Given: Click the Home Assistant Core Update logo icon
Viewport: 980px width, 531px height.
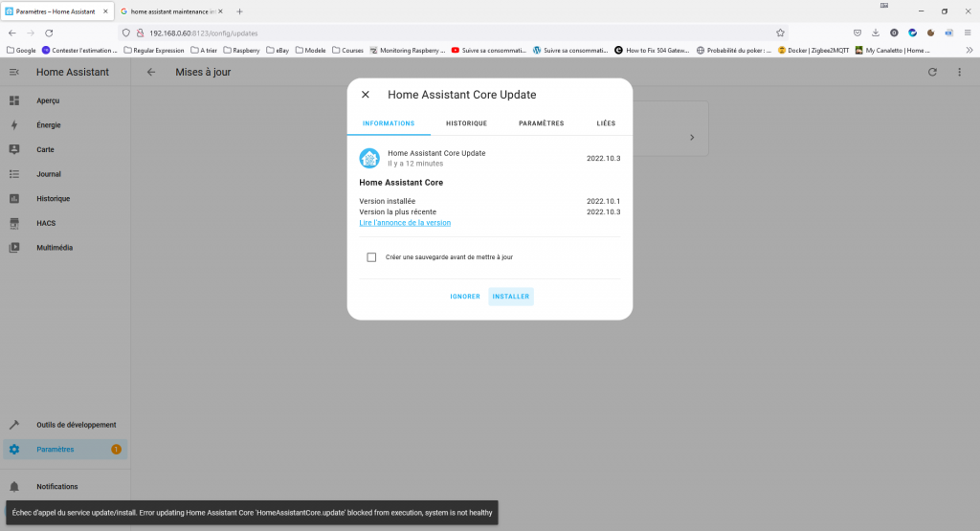Looking at the screenshot, I should coord(369,158).
